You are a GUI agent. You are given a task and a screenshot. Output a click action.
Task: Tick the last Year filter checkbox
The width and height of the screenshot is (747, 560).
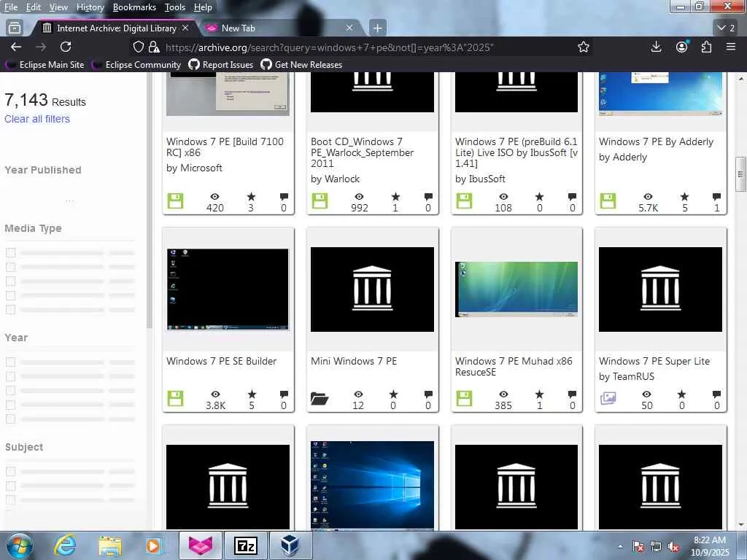coord(10,419)
